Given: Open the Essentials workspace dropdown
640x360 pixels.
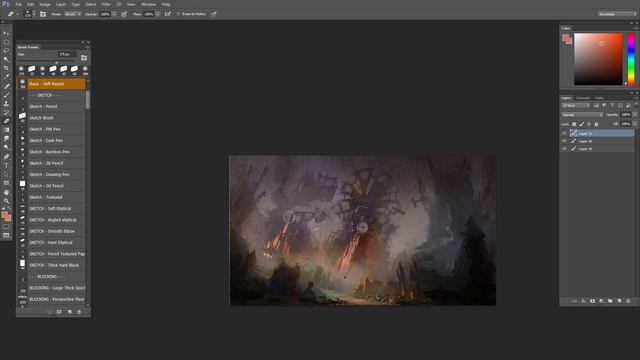Looking at the screenshot, I should pyautogui.click(x=617, y=14).
